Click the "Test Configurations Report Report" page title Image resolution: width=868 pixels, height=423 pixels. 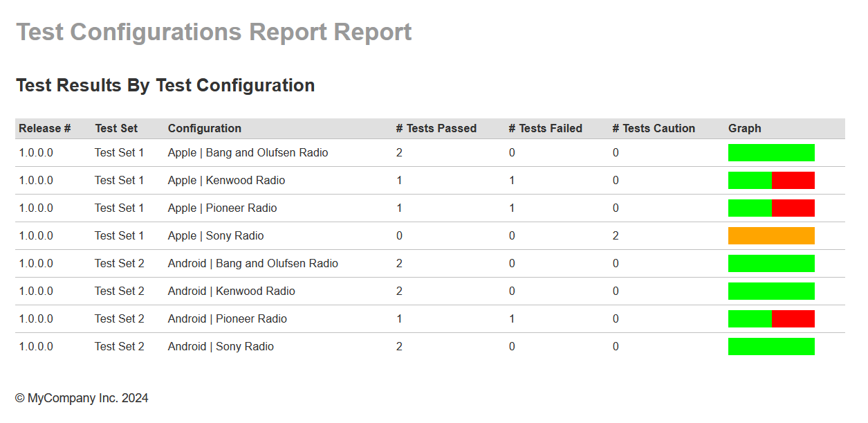click(214, 32)
